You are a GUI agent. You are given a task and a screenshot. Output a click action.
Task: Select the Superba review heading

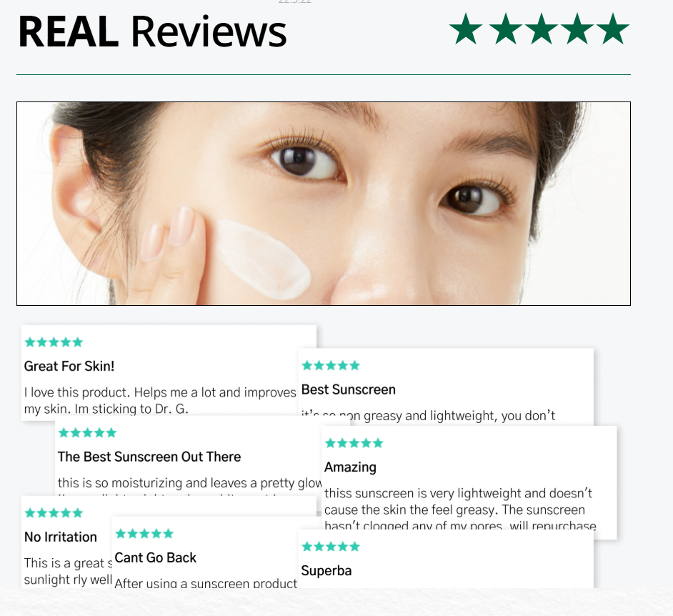tap(326, 570)
